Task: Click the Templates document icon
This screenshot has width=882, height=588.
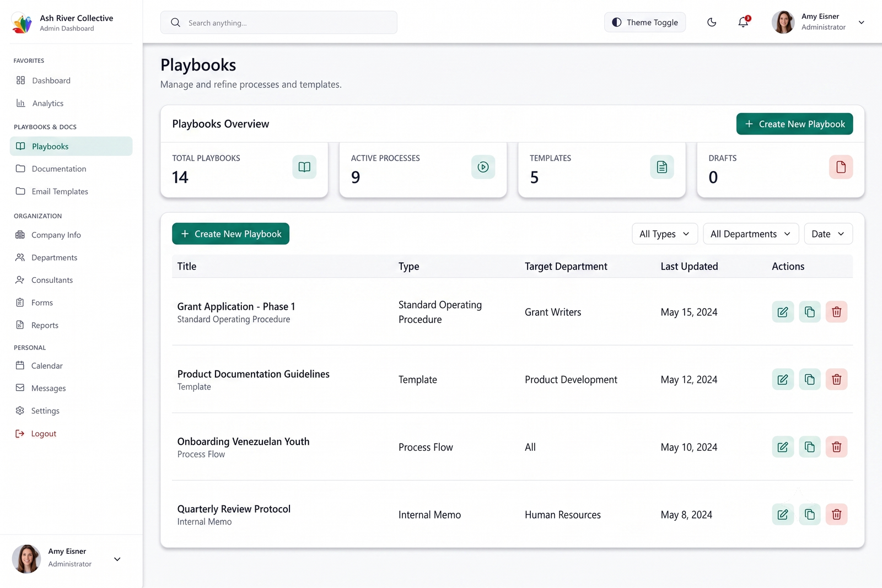Action: click(x=662, y=167)
